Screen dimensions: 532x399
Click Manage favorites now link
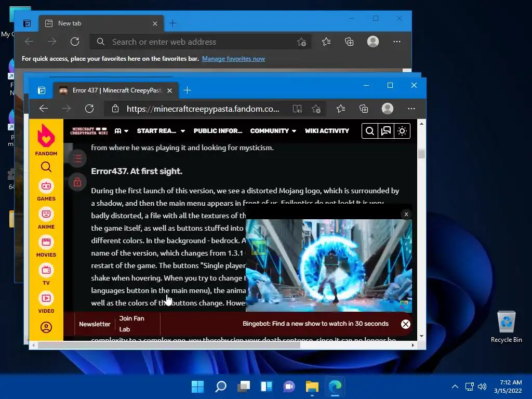tap(233, 59)
